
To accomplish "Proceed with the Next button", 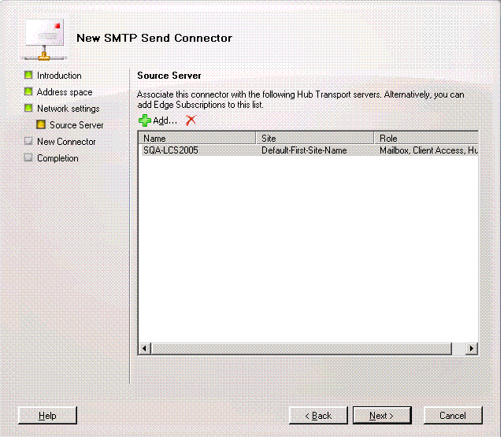I will pyautogui.click(x=382, y=416).
